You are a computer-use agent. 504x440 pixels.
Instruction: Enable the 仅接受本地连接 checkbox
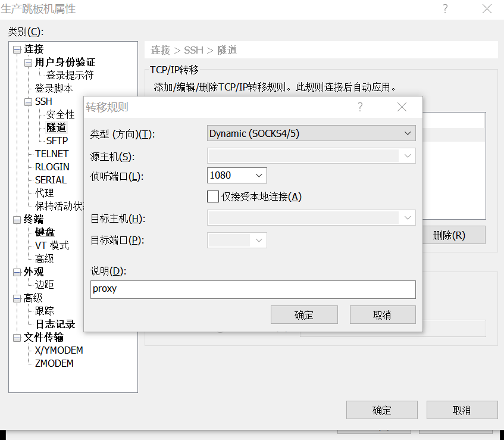(x=212, y=196)
